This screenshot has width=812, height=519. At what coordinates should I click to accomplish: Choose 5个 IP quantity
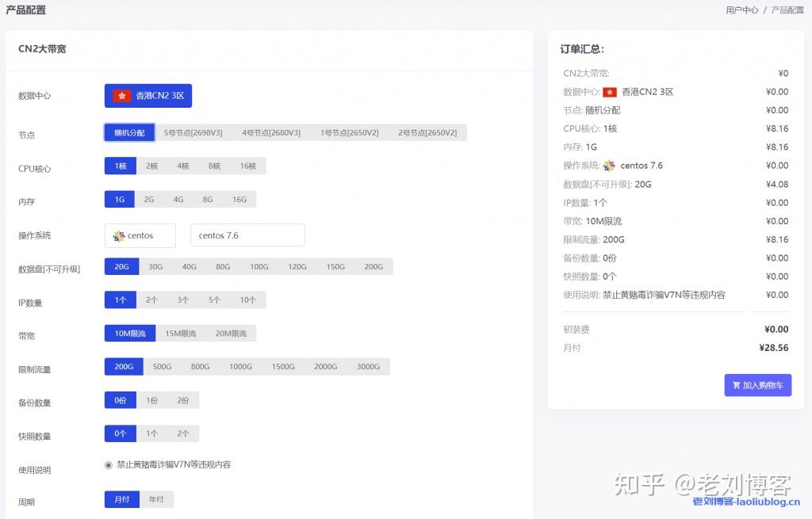click(214, 300)
